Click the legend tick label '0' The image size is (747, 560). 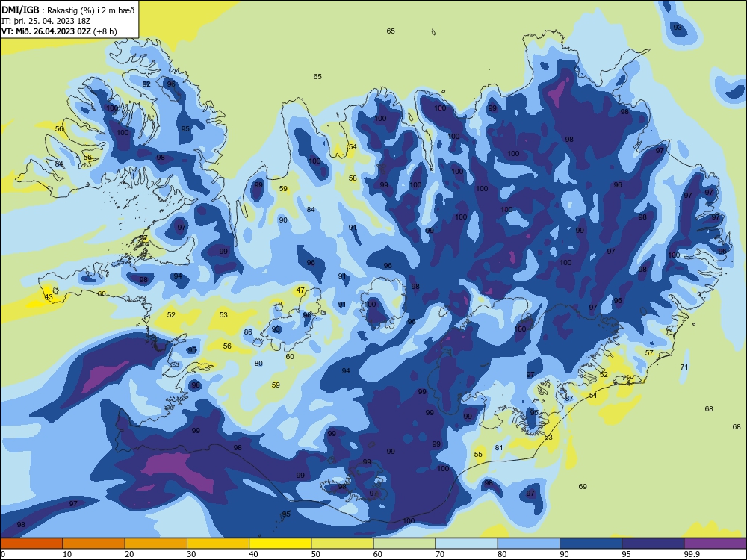click(x=3, y=554)
